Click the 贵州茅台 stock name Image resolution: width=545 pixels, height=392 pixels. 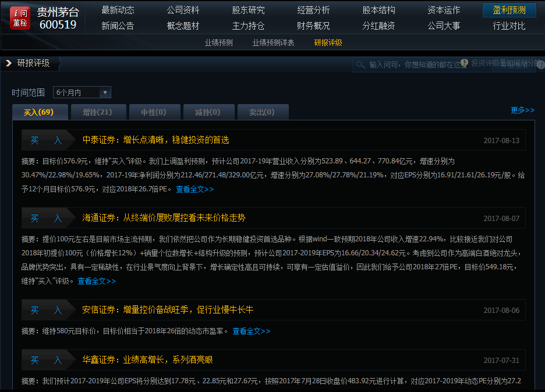pyautogui.click(x=58, y=12)
